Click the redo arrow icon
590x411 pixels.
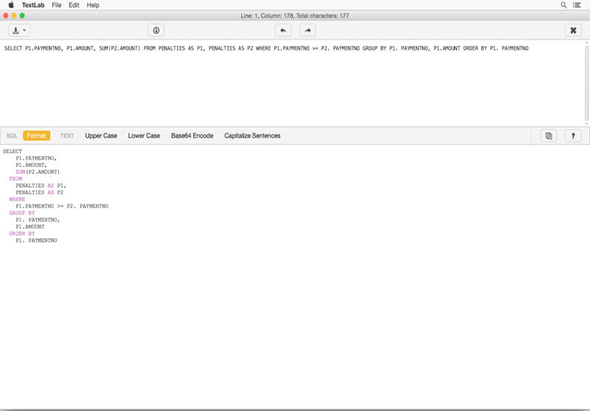pyautogui.click(x=307, y=30)
